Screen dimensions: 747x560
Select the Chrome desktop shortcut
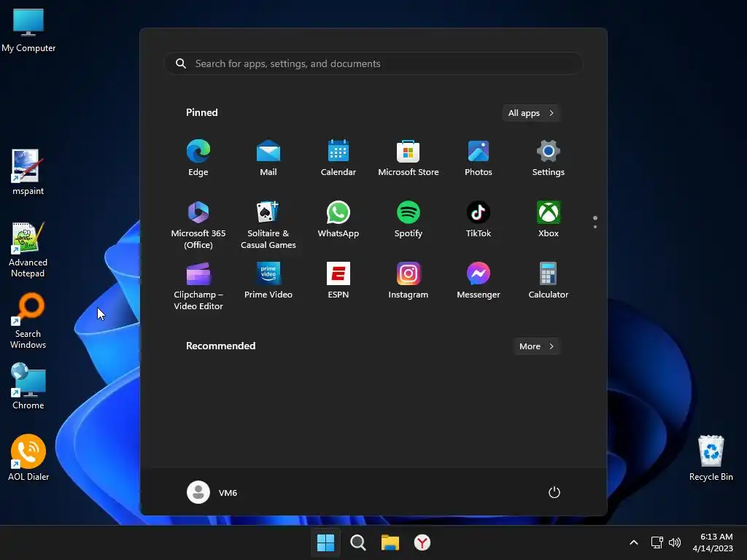pyautogui.click(x=28, y=386)
